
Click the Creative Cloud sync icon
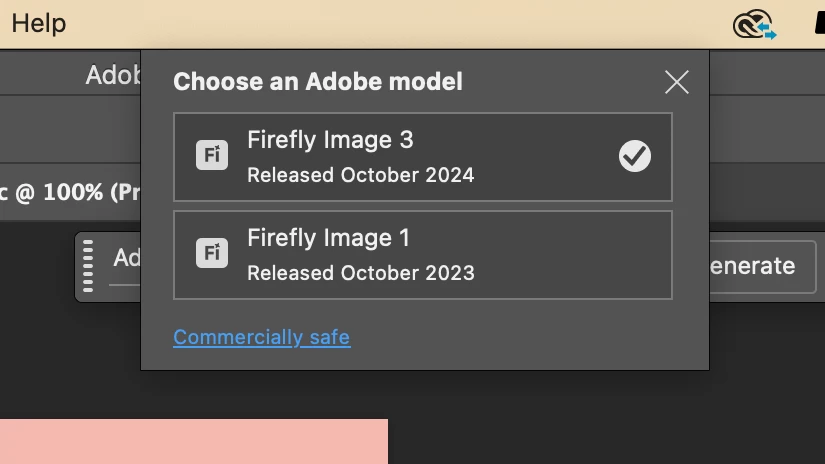pyautogui.click(x=754, y=24)
